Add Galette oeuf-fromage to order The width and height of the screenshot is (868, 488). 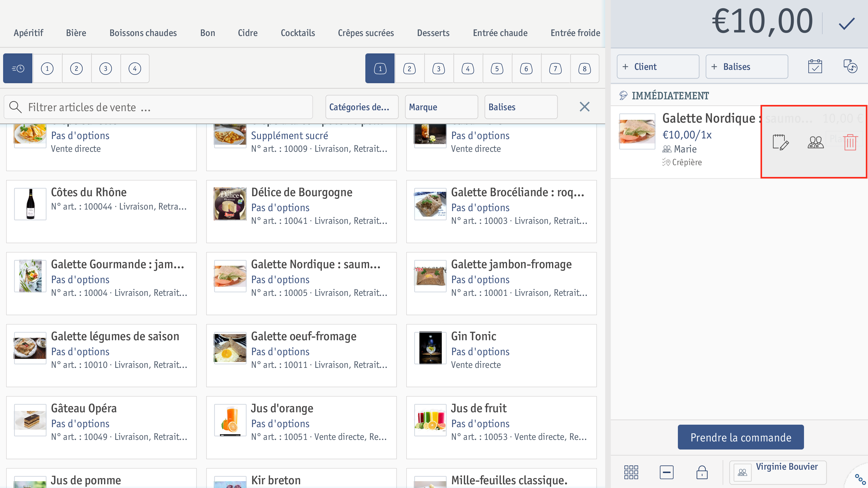click(301, 356)
